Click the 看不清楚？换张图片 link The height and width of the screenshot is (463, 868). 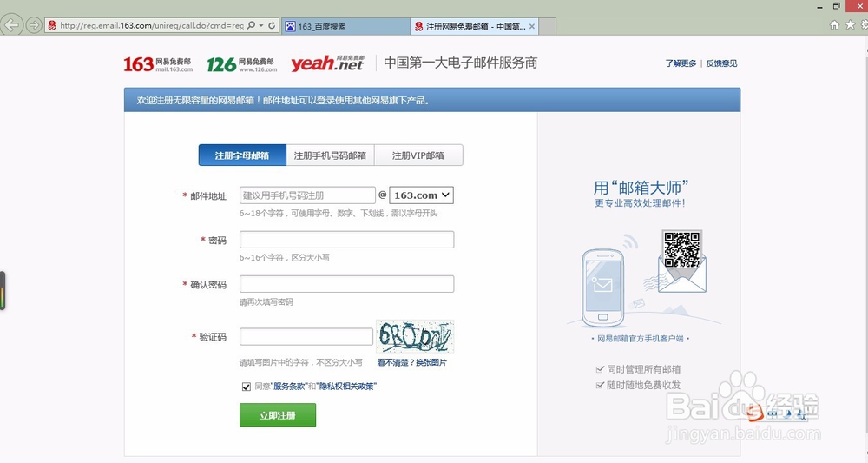tap(411, 363)
